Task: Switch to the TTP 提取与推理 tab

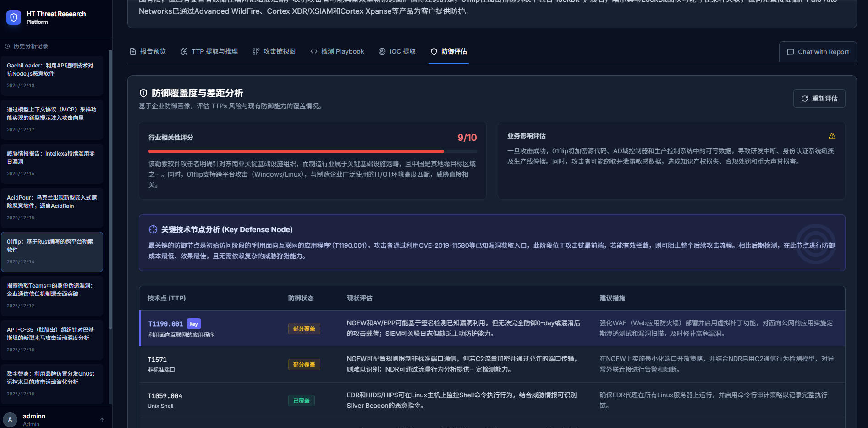Action: 209,51
